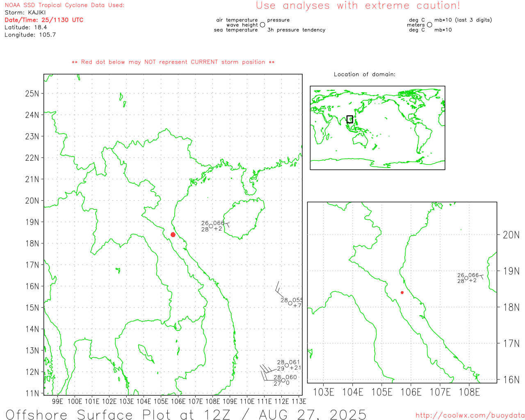Screen dimensions: 525x420
Task: Click the red storm dot on zoomed inset map
Action: point(402,292)
